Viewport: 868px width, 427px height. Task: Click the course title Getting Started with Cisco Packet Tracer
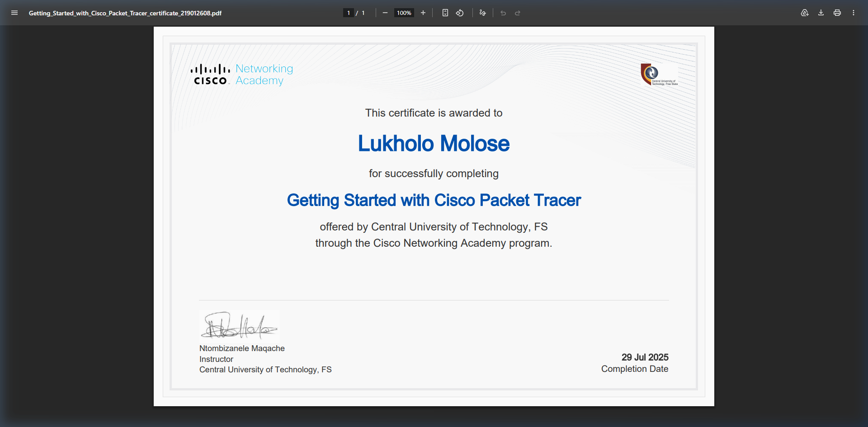(x=434, y=200)
